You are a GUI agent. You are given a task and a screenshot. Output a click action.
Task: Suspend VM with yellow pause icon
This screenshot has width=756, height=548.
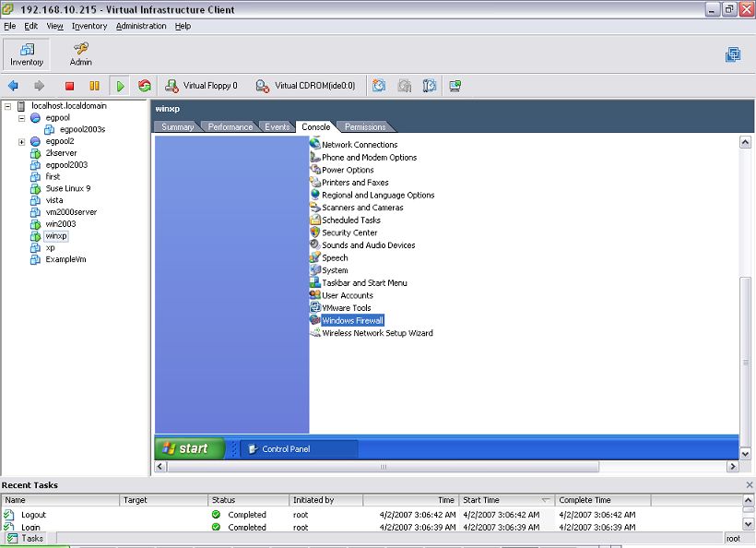94,86
